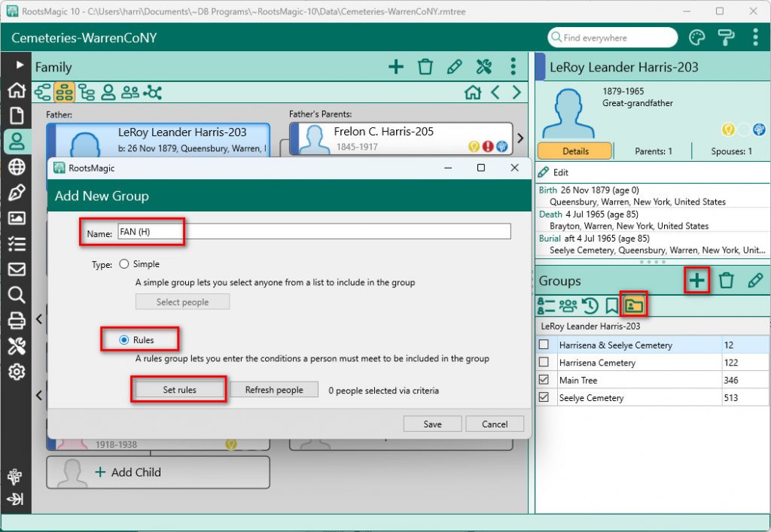Uncheck the Seelye Cemetery group checkbox

tap(544, 397)
